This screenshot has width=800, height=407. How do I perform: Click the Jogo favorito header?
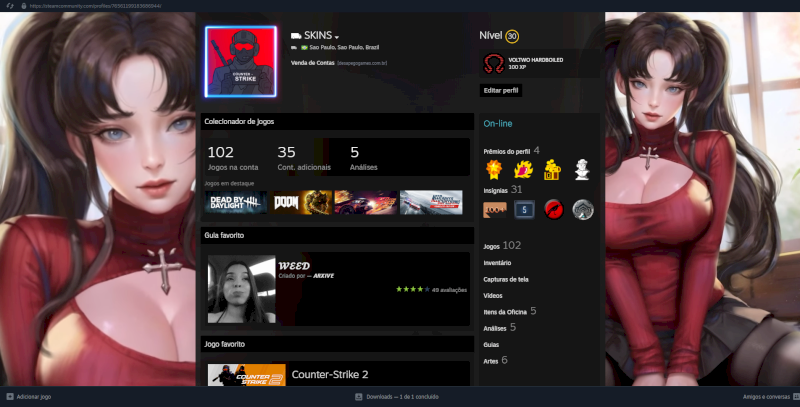coord(337,344)
